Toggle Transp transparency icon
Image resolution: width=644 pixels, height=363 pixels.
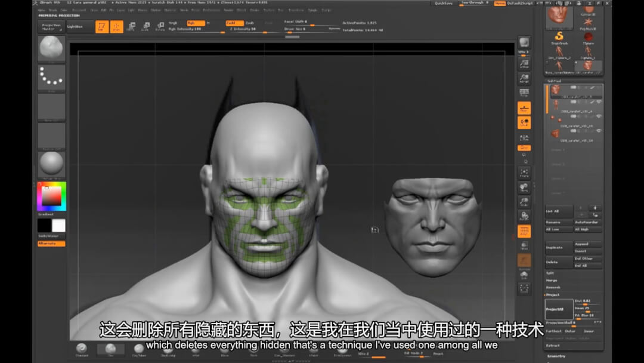click(524, 246)
